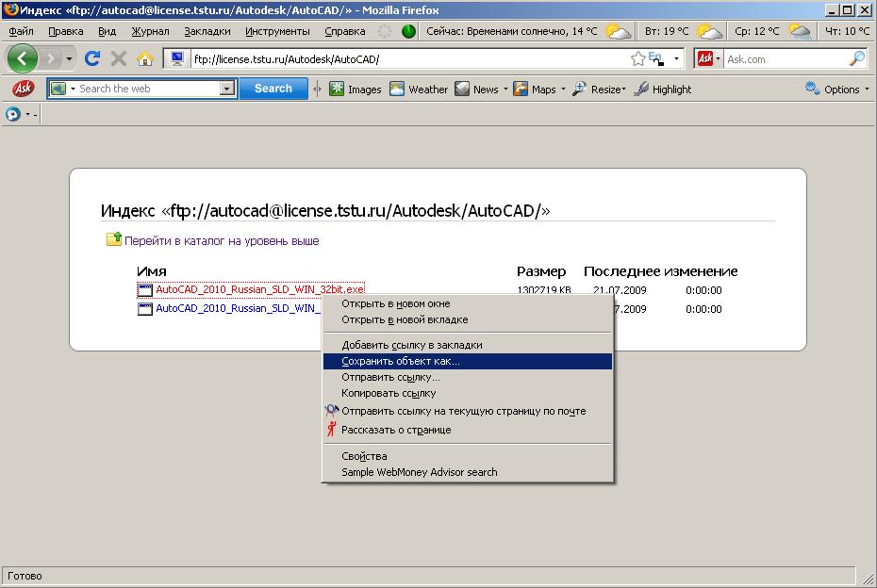Image resolution: width=877 pixels, height=588 pixels.
Task: Click the Ask.com search field
Action: 786,59
